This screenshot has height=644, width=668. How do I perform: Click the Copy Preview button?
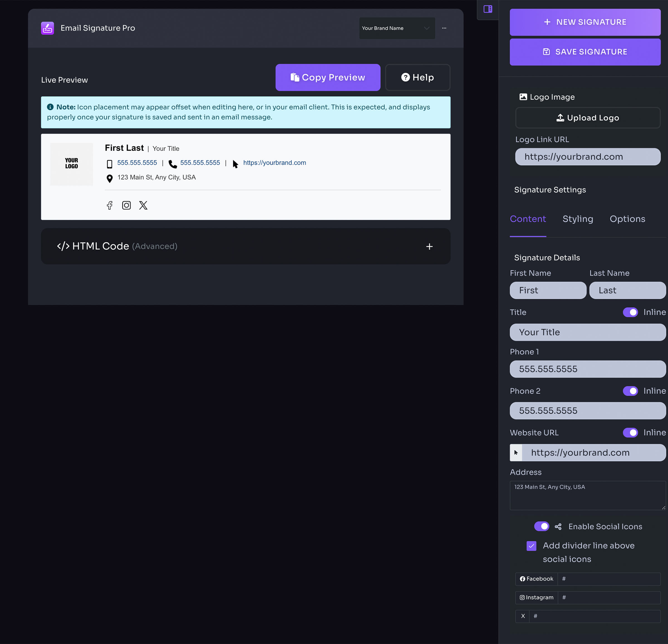328,78
